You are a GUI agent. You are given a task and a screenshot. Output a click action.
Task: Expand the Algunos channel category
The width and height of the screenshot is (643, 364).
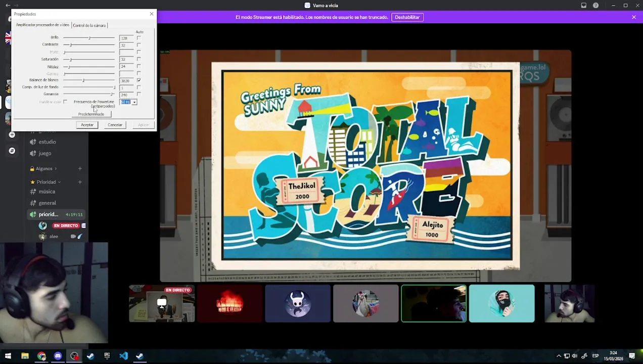pos(44,169)
